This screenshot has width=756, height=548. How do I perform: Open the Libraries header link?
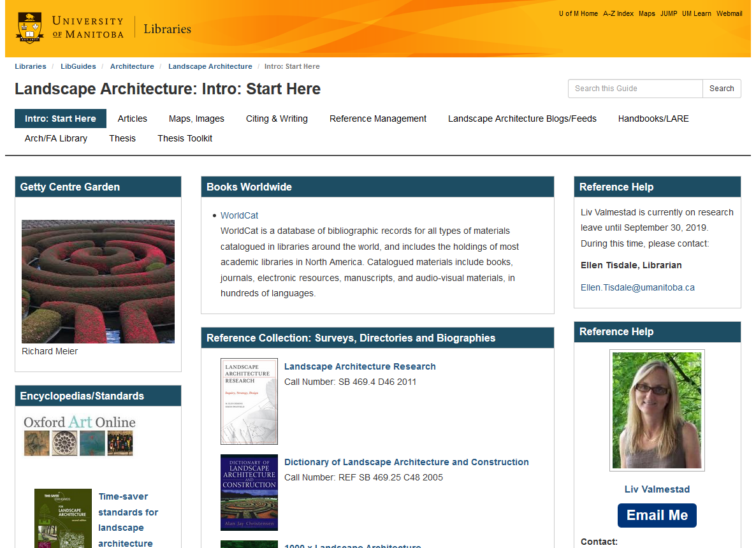point(167,29)
